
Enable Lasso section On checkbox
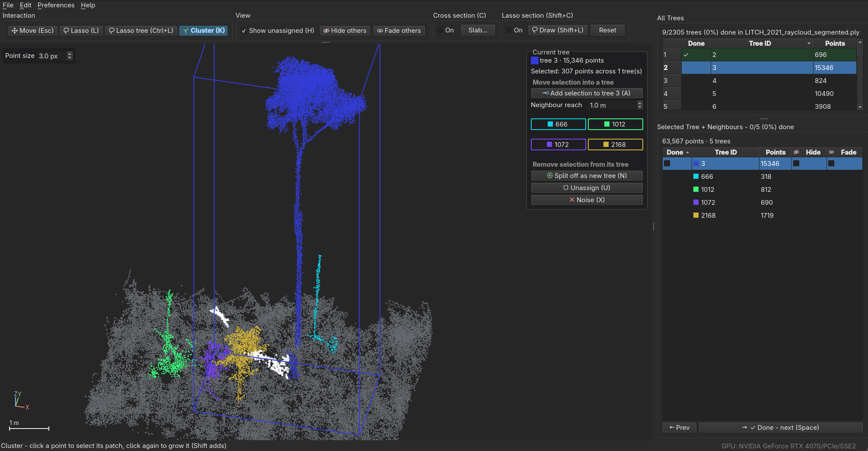pos(509,30)
